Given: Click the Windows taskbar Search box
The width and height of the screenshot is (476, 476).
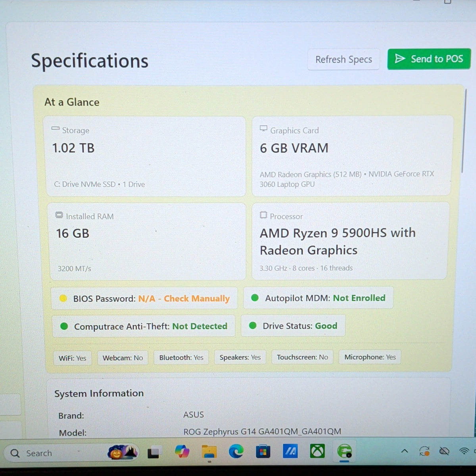Looking at the screenshot, I should click(x=71, y=453).
